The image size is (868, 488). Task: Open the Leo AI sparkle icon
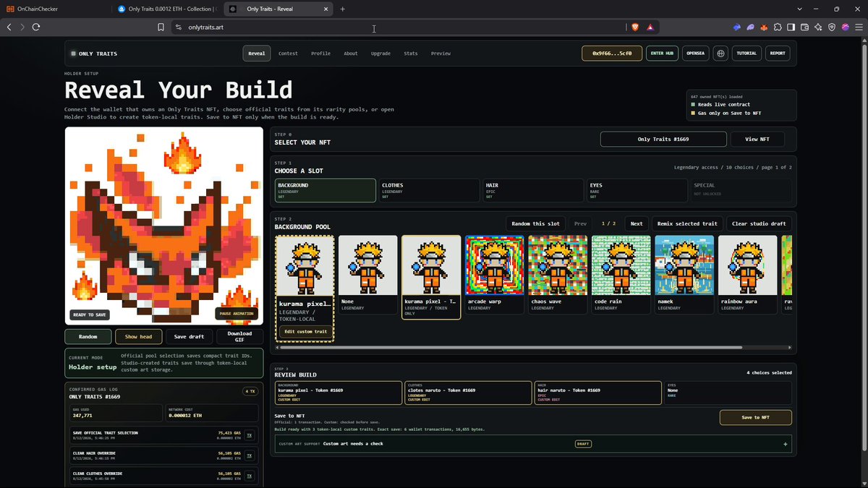pyautogui.click(x=818, y=27)
